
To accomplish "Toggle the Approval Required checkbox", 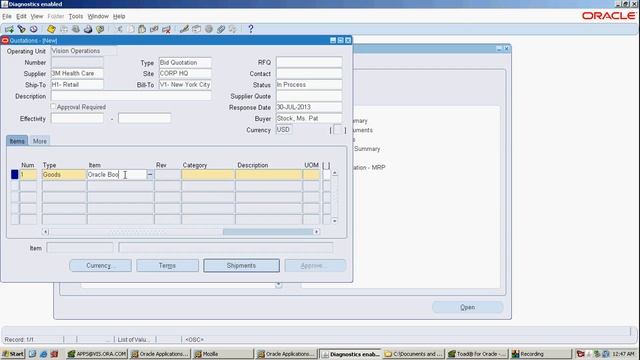I will click(53, 106).
